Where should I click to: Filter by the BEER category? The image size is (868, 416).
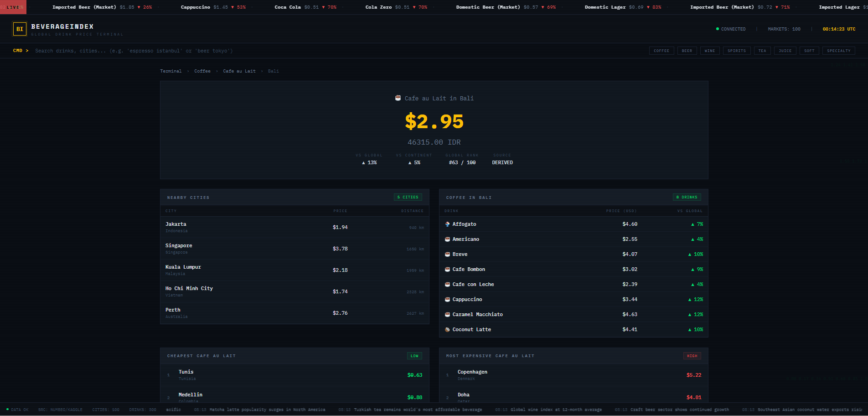687,51
